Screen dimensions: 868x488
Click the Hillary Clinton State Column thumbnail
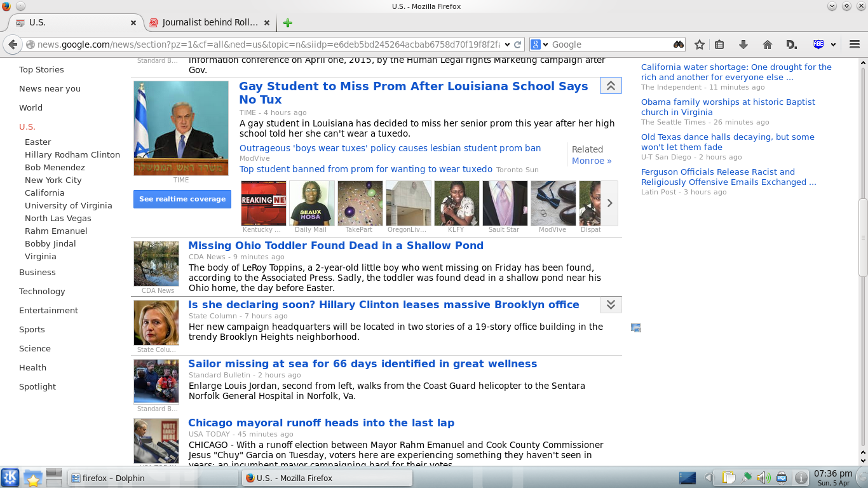[x=156, y=323]
